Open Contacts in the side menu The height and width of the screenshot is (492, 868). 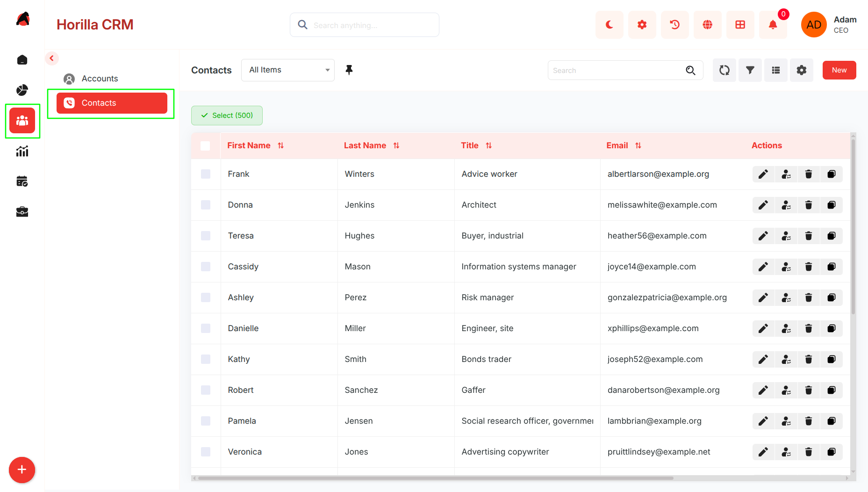click(112, 103)
